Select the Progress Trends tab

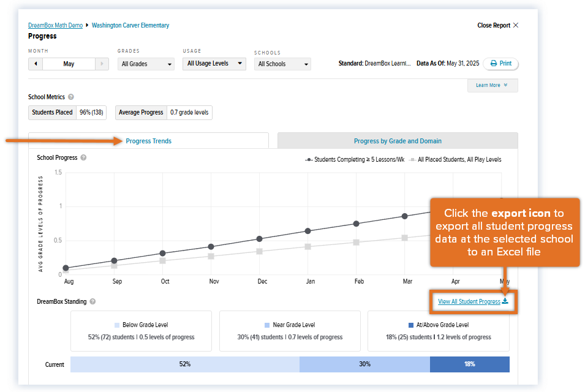point(148,140)
